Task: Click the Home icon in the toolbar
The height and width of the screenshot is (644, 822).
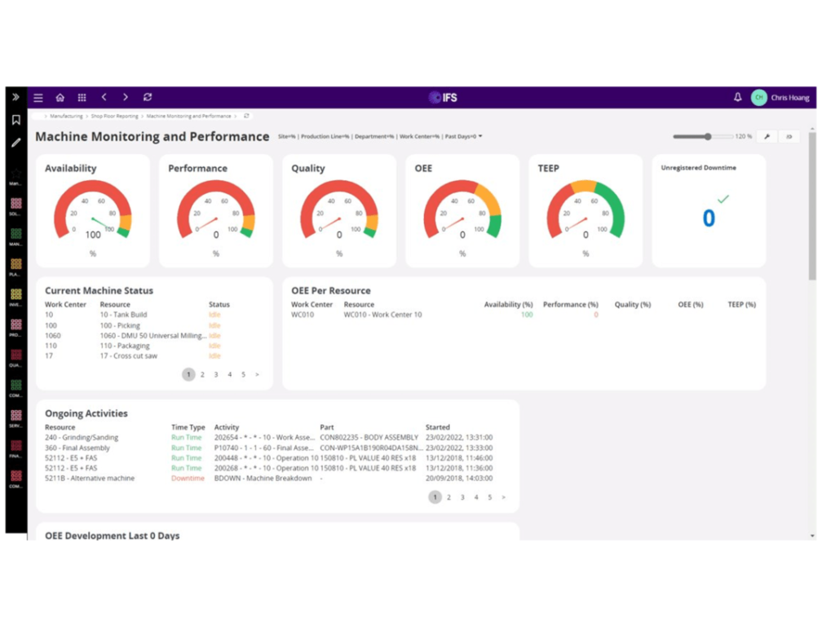Action: coord(60,97)
